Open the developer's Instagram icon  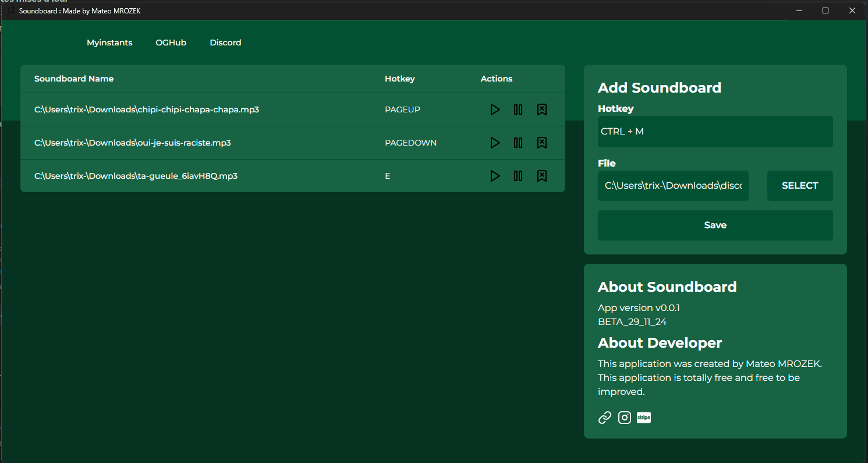(625, 418)
